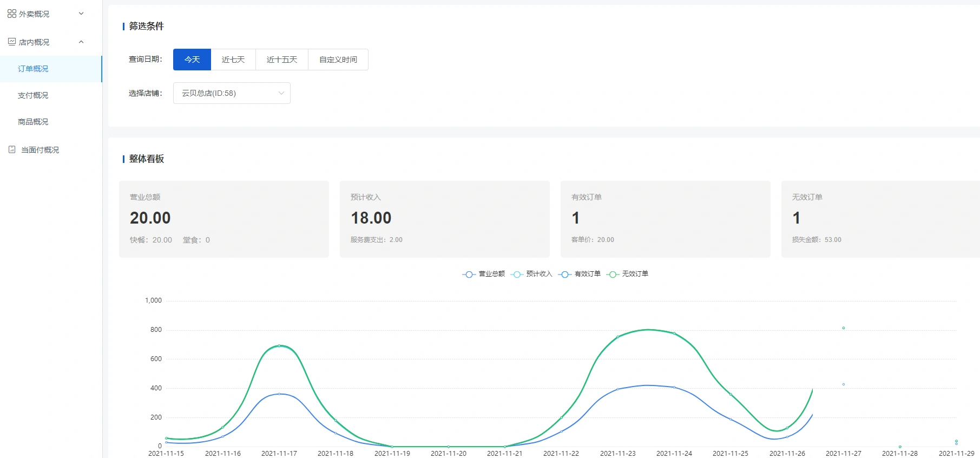Select the 外卖概况 menu label
The image size is (980, 458).
coord(34,14)
